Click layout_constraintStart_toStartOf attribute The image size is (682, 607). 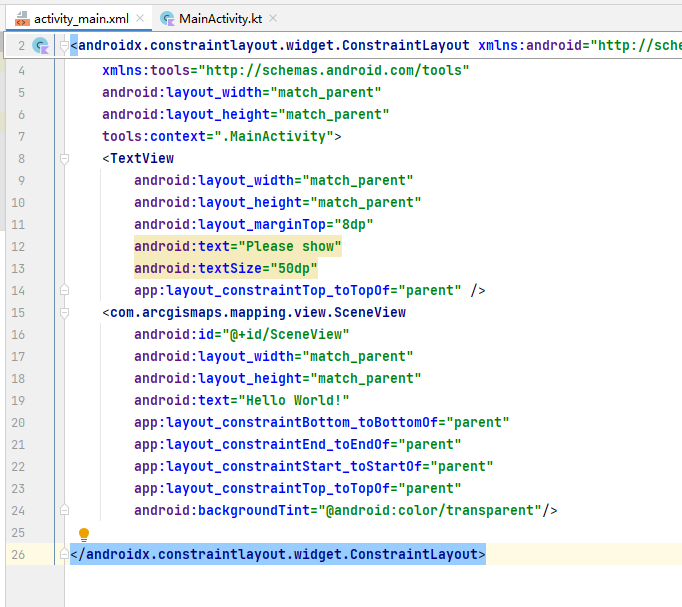[x=278, y=466]
